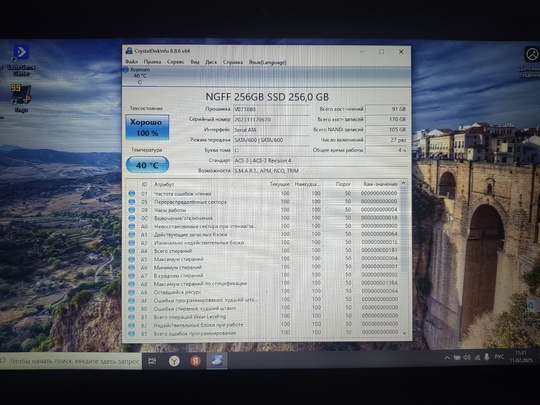Launch Yandex Browser from the taskbar
This screenshot has width=540, height=405.
click(x=174, y=361)
